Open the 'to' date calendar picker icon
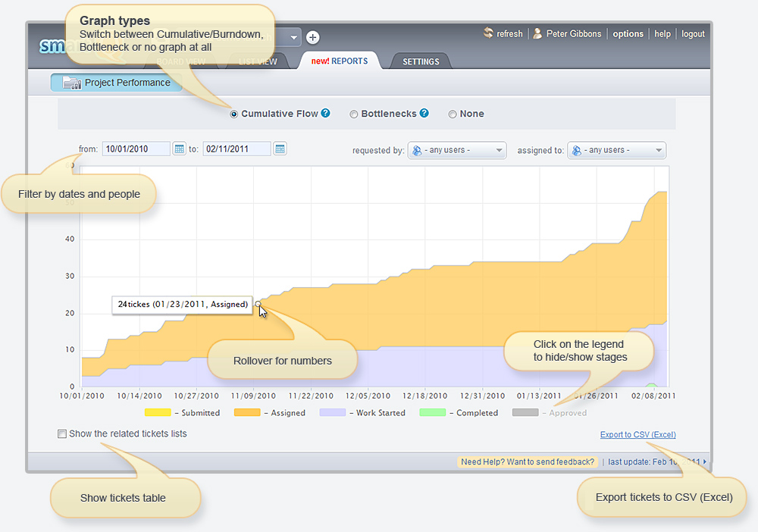 (280, 149)
